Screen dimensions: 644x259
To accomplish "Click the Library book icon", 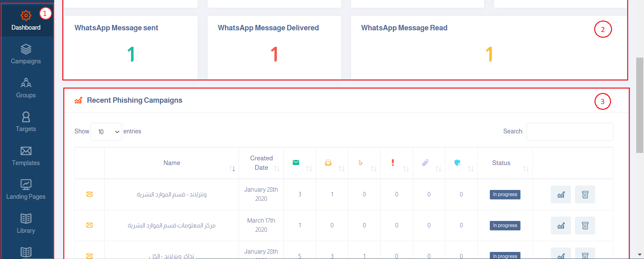I will pos(26,219).
